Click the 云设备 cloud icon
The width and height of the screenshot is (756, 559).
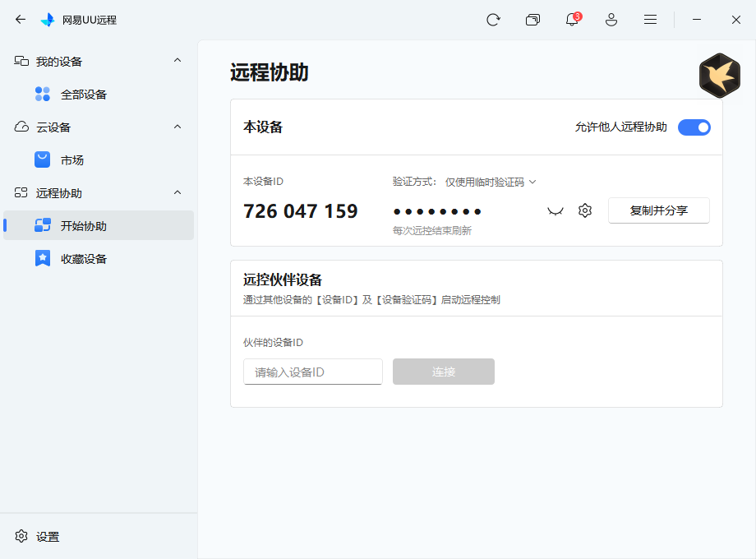point(21,127)
